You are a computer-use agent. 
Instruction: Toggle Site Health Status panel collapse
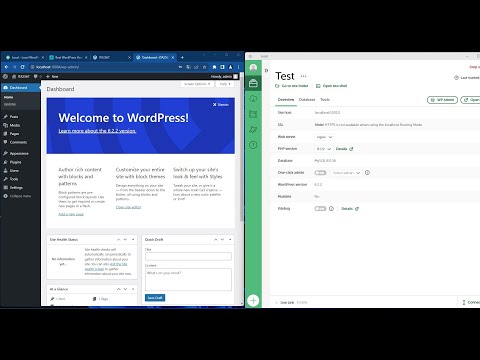(133, 240)
